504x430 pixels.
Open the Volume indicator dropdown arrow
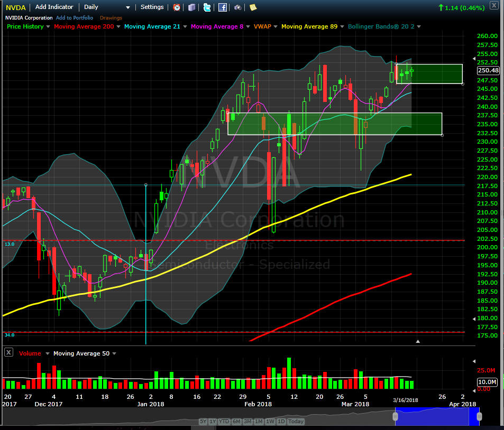(48, 353)
